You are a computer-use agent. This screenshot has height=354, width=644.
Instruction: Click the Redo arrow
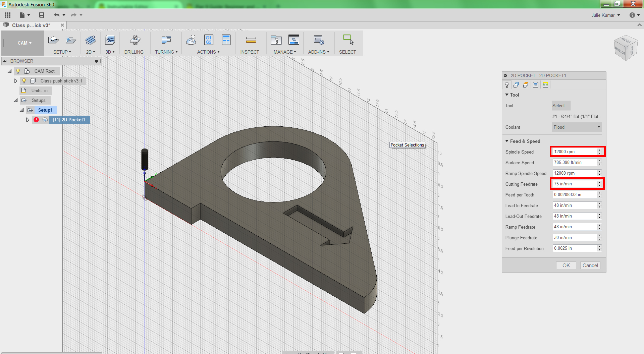pos(74,15)
